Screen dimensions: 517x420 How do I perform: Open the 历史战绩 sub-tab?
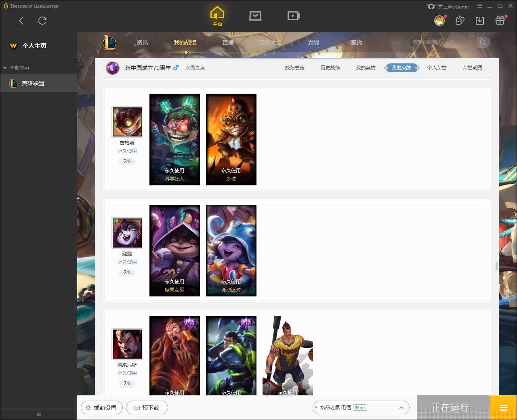tap(330, 68)
